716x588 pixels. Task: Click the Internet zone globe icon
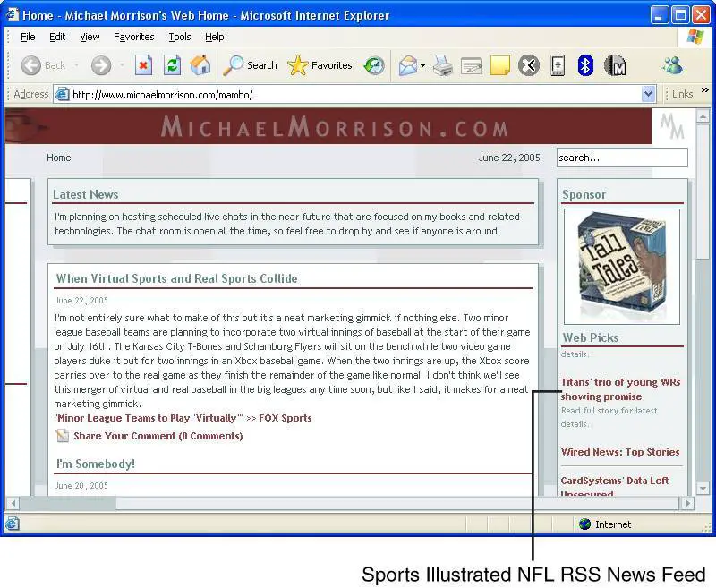584,524
